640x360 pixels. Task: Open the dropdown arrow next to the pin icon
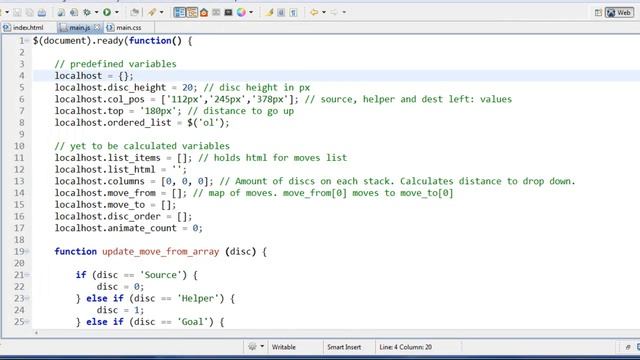[x=161, y=13]
